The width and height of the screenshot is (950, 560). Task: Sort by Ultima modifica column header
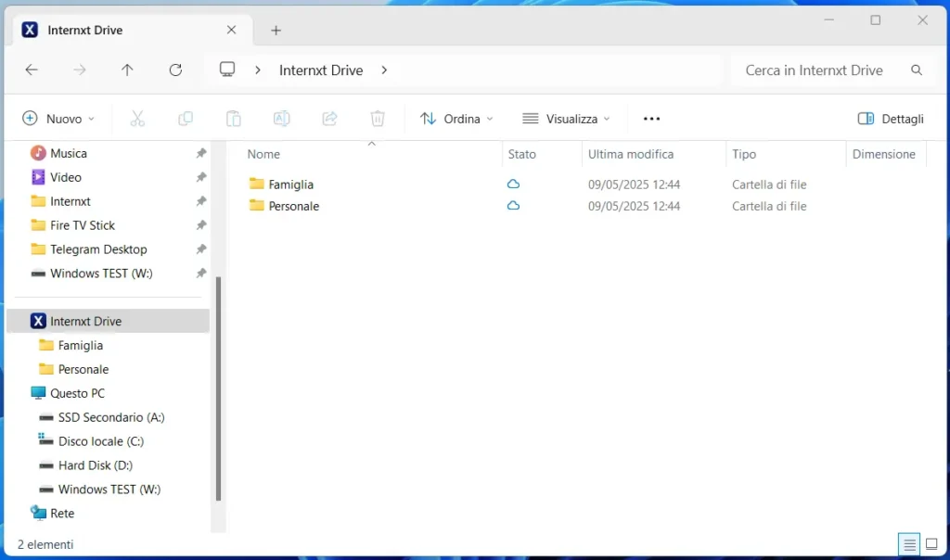point(631,154)
